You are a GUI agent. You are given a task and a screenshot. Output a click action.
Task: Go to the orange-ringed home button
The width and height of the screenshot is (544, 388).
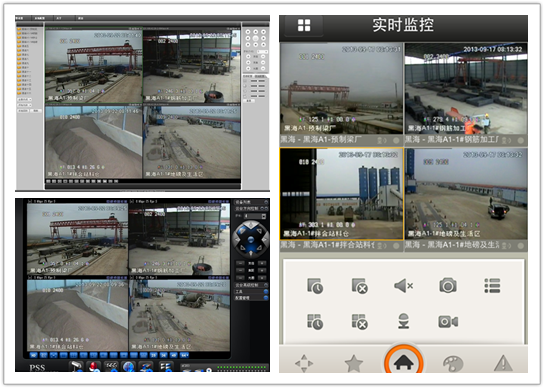(403, 361)
